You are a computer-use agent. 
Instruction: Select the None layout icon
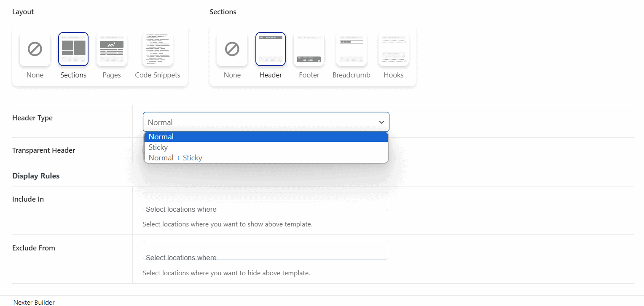tap(35, 49)
